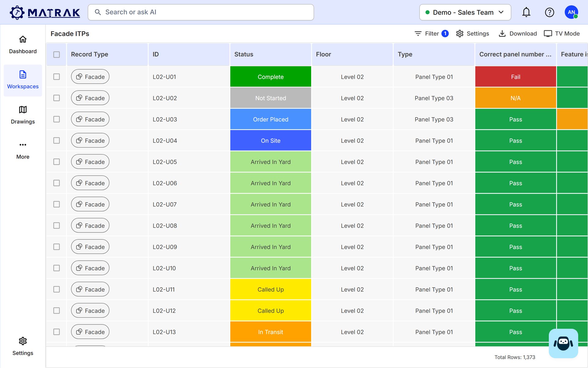The width and height of the screenshot is (588, 368).
Task: Click the Type column header
Action: coord(434,54)
